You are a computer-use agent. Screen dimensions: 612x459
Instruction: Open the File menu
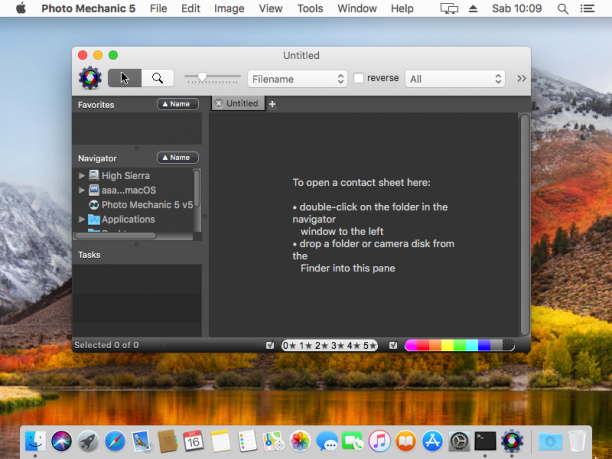tap(158, 8)
